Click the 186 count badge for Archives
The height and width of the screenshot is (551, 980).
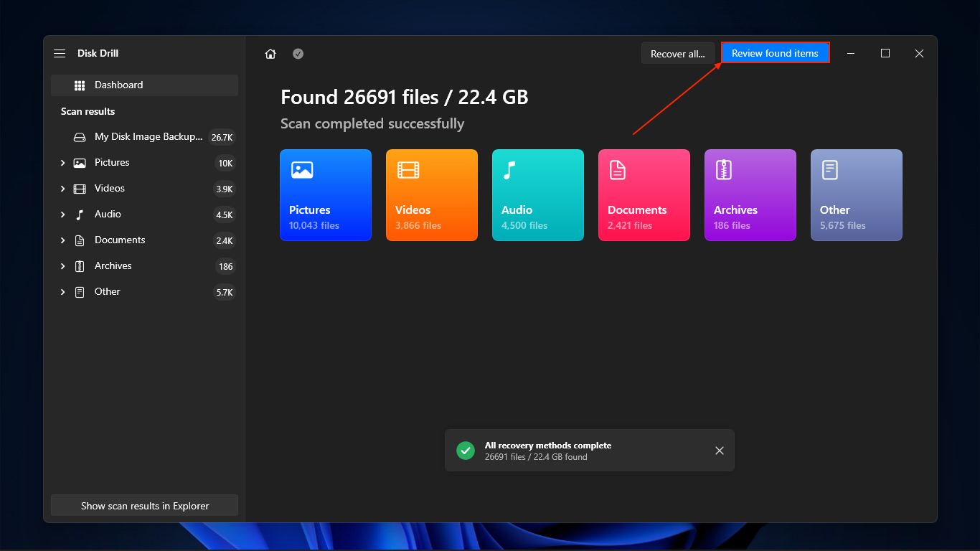click(225, 267)
